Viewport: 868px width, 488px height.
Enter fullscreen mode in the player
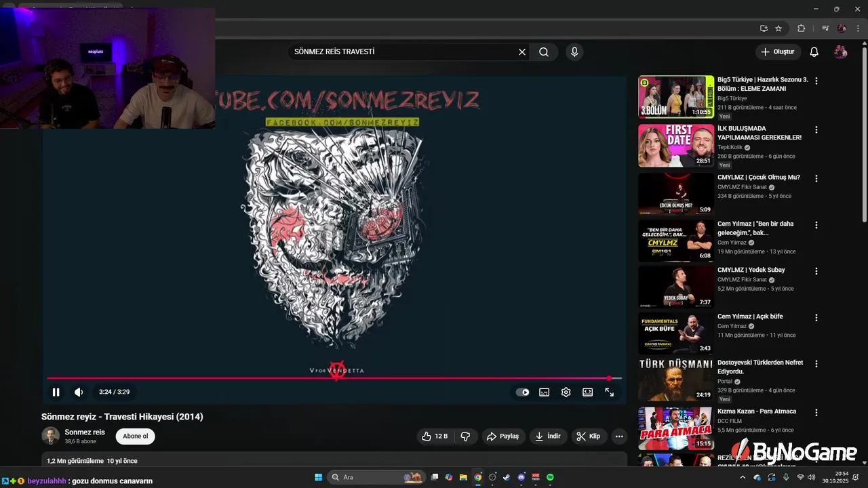(x=609, y=392)
